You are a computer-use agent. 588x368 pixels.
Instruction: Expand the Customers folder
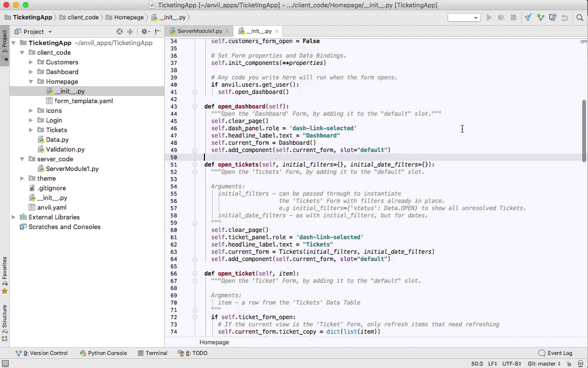31,62
